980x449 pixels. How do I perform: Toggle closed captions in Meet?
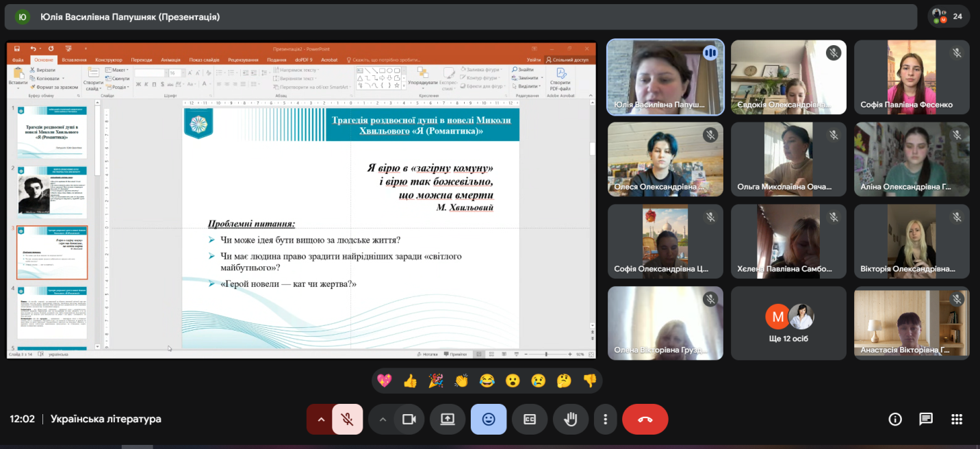[530, 420]
